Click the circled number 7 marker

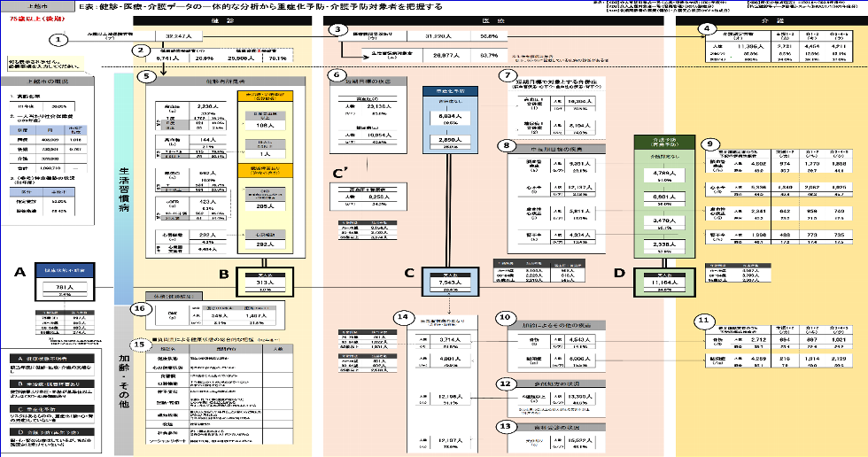coord(506,74)
